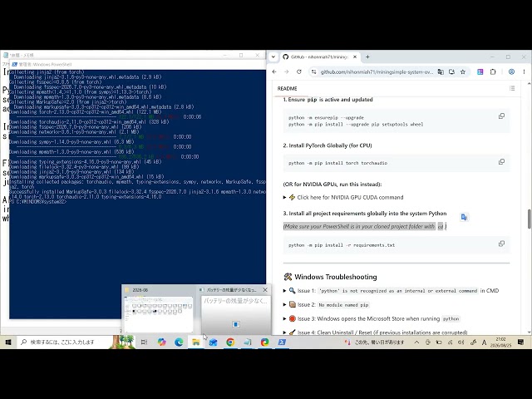Toggle the IME input mode A indicator
Screen dimensions: 532x399
coord(484,342)
